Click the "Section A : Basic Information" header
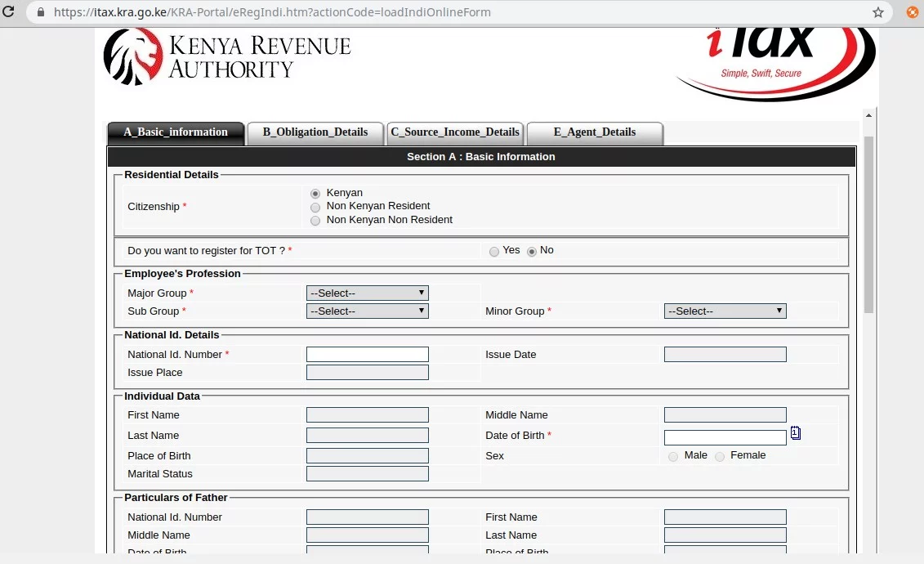The height and width of the screenshot is (564, 924). pyautogui.click(x=481, y=157)
